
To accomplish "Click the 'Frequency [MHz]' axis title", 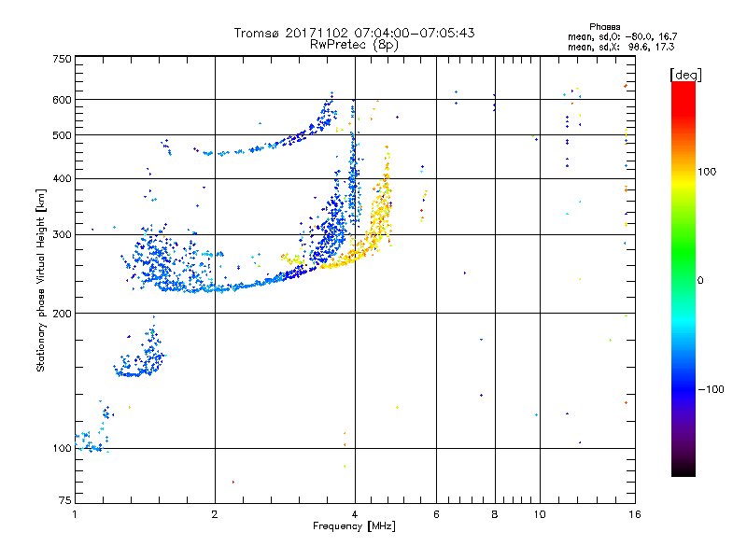I will pos(354,526).
